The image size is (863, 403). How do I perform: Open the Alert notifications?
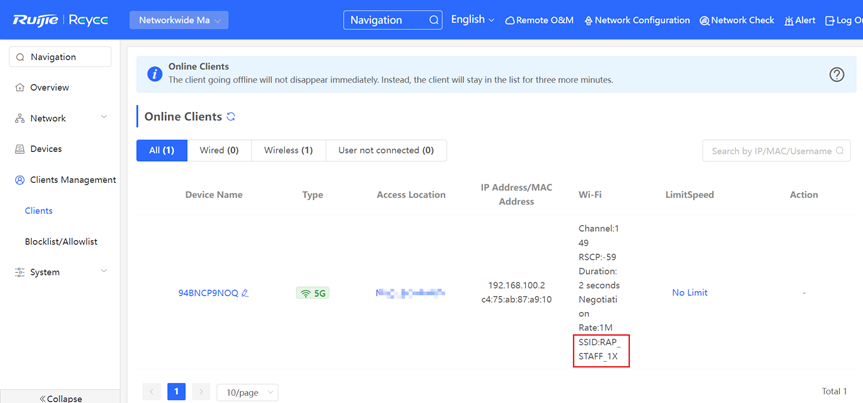[799, 20]
